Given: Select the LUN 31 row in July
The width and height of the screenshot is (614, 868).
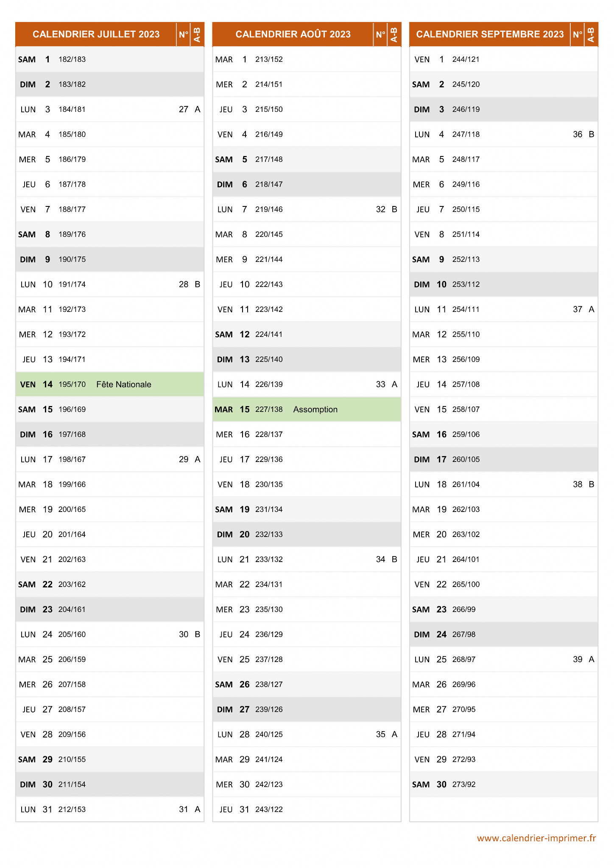Looking at the screenshot, I should [110, 810].
